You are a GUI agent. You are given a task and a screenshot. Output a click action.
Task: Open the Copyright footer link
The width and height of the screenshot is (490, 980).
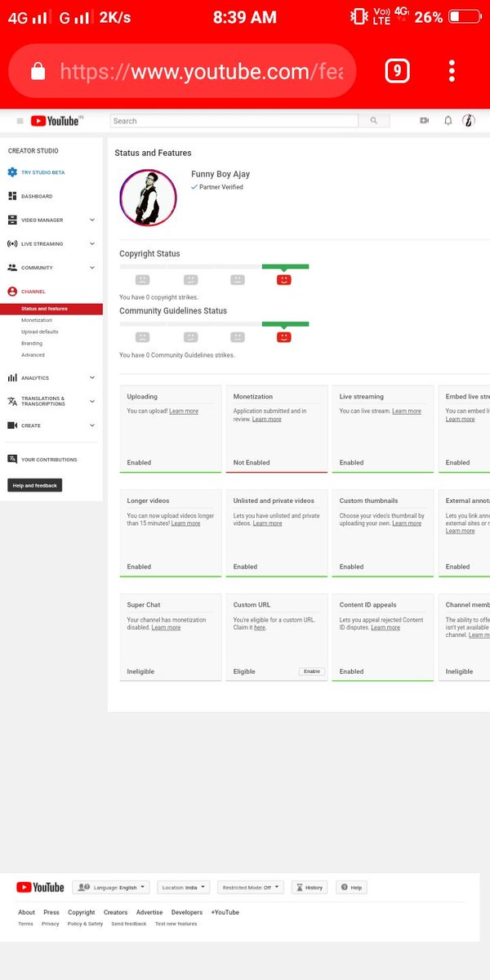click(82, 912)
